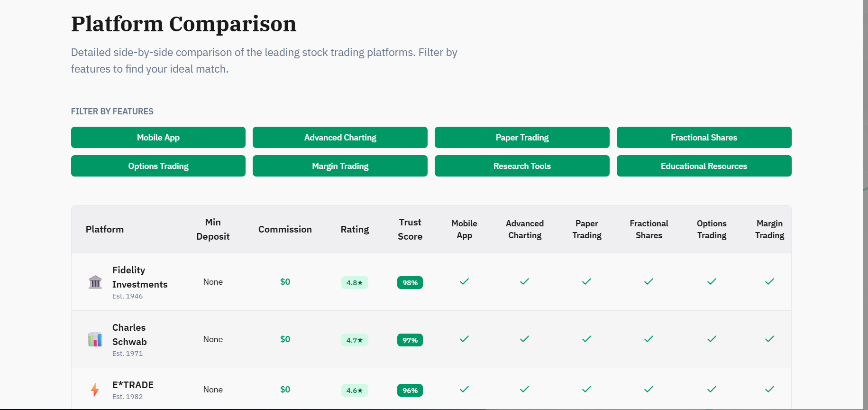The height and width of the screenshot is (410, 868).
Task: Click E*TRADE's Options Trading checkmark
Action: pyautogui.click(x=712, y=389)
